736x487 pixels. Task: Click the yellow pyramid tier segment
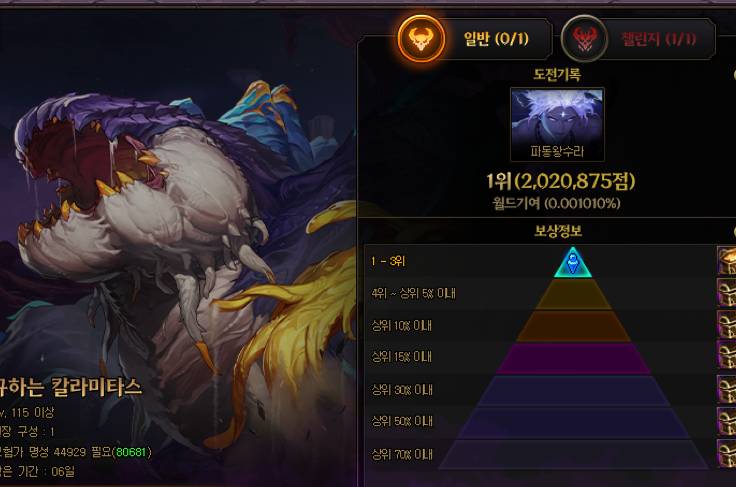tap(573, 294)
